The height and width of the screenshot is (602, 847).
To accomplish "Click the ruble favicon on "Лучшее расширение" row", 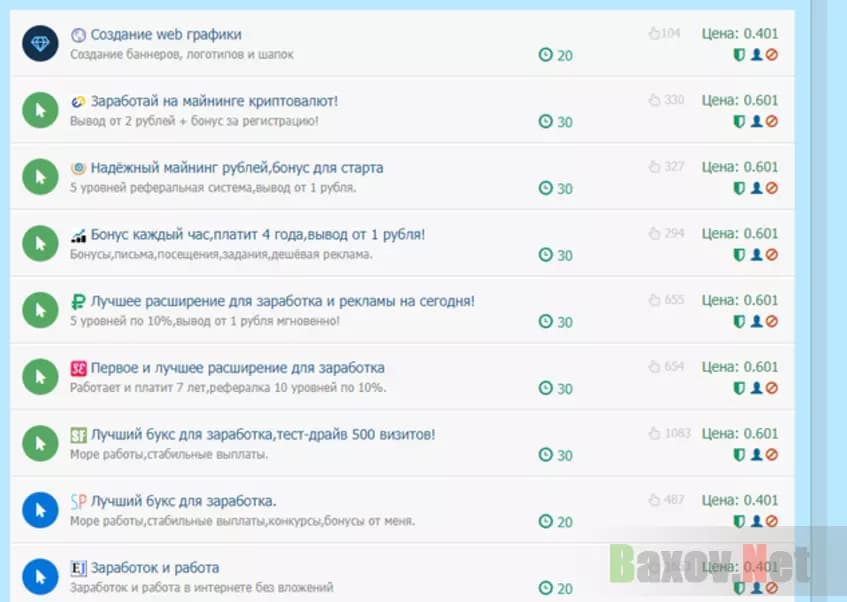I will (x=79, y=300).
